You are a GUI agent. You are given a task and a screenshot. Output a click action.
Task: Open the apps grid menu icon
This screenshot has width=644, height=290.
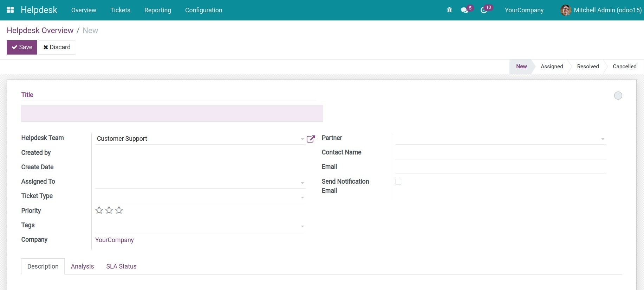click(10, 10)
